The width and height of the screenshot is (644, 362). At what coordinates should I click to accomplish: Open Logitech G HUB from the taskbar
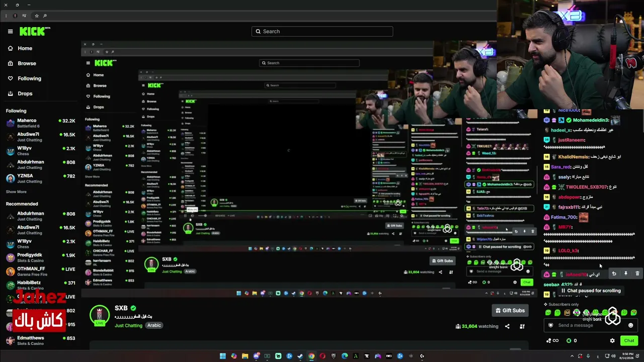pos(422,356)
